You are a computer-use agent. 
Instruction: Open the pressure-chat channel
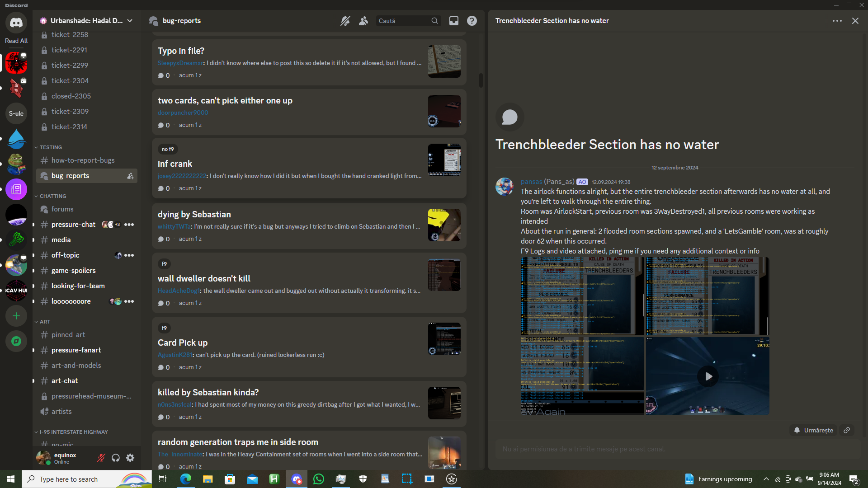click(73, 225)
